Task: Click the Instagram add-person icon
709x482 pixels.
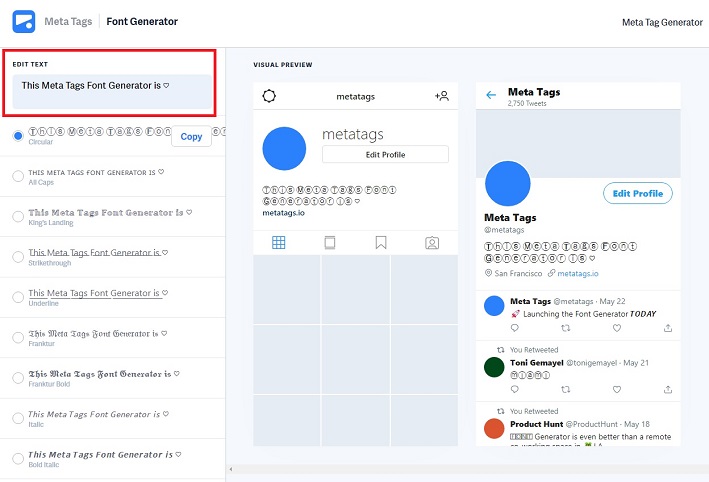Action: click(442, 96)
